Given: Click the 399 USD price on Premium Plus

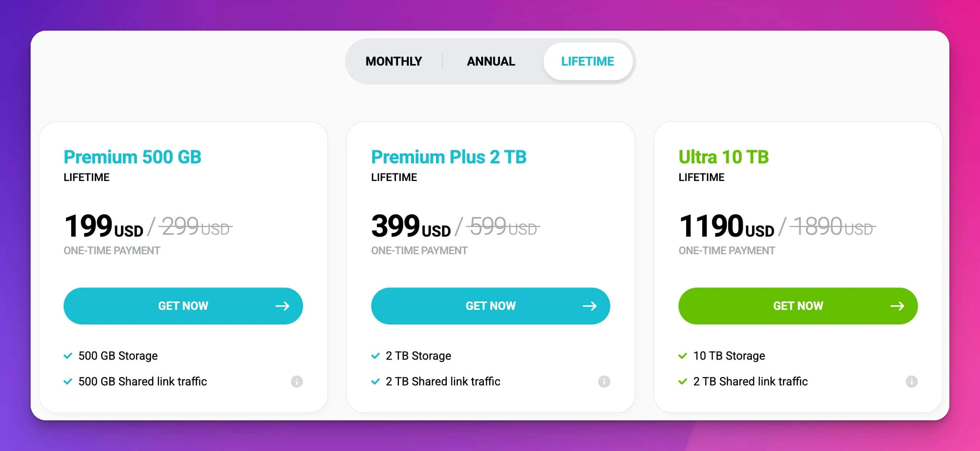Looking at the screenshot, I should [x=411, y=227].
